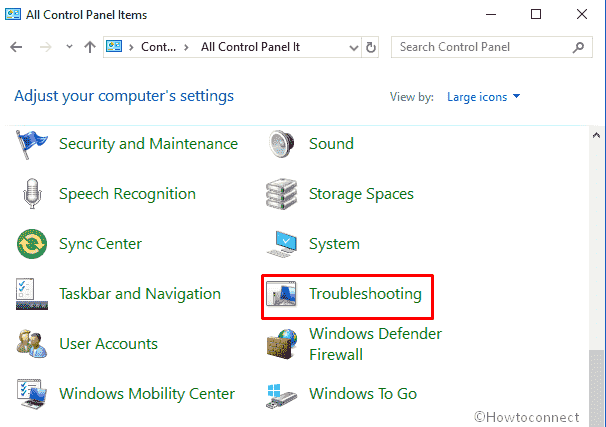Open the User Accounts people icon

(x=32, y=344)
